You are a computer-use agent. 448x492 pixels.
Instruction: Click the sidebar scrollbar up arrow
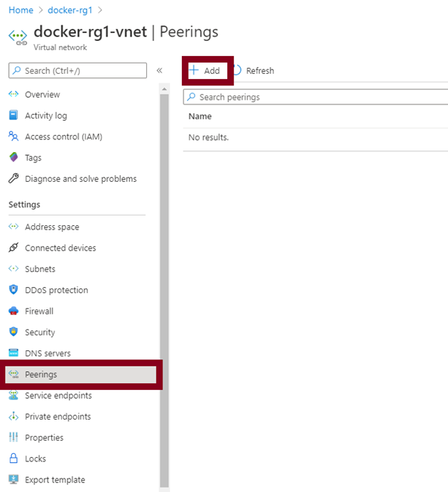click(x=164, y=89)
